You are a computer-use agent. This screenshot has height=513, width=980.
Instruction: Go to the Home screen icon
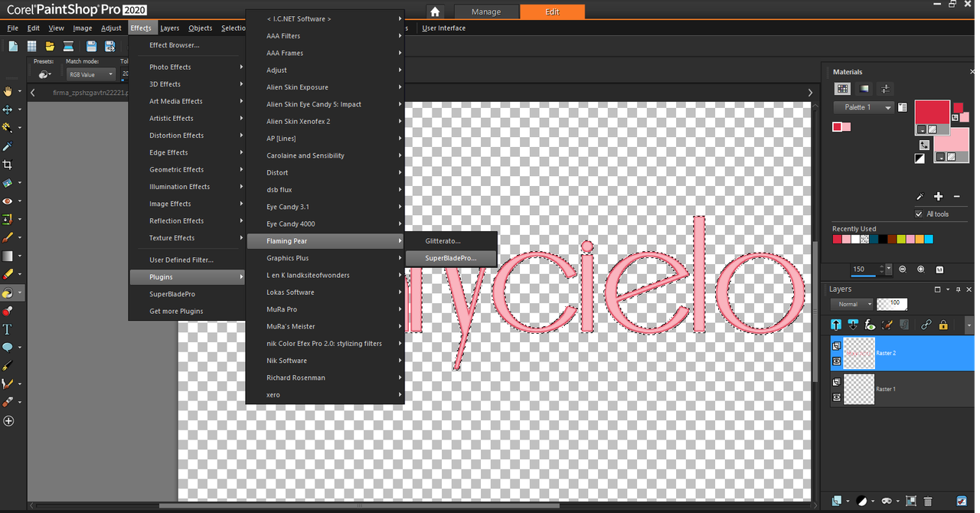click(435, 11)
